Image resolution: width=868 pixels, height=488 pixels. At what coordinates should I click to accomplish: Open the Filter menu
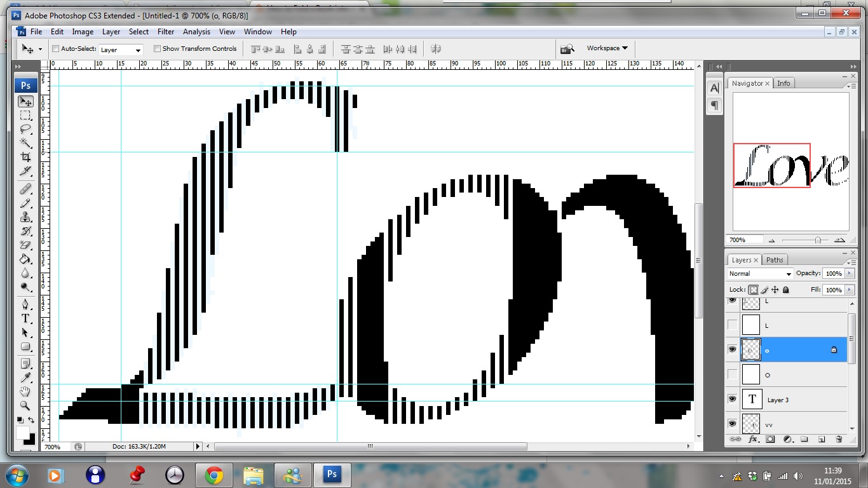[165, 32]
